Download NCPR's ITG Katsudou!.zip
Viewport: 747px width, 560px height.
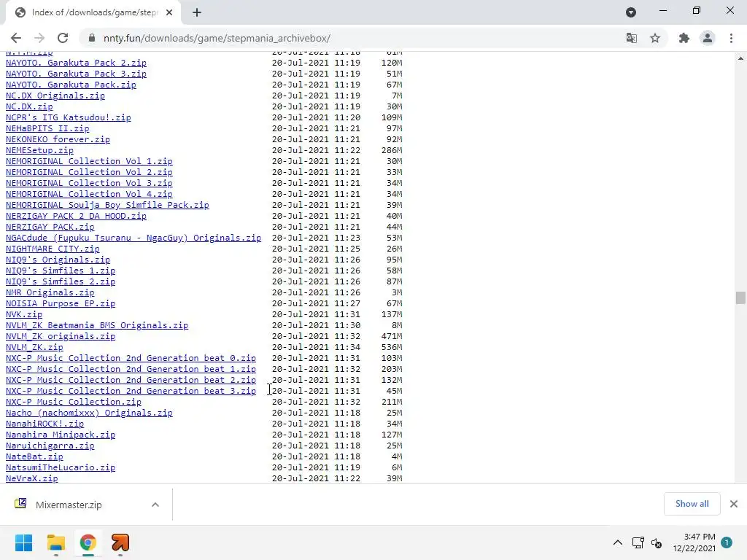[68, 117]
